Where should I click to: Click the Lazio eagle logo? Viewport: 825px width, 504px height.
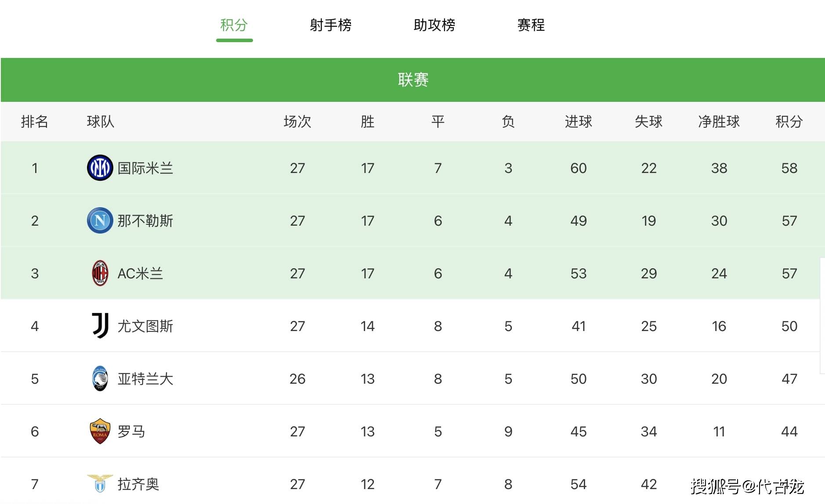(x=100, y=483)
